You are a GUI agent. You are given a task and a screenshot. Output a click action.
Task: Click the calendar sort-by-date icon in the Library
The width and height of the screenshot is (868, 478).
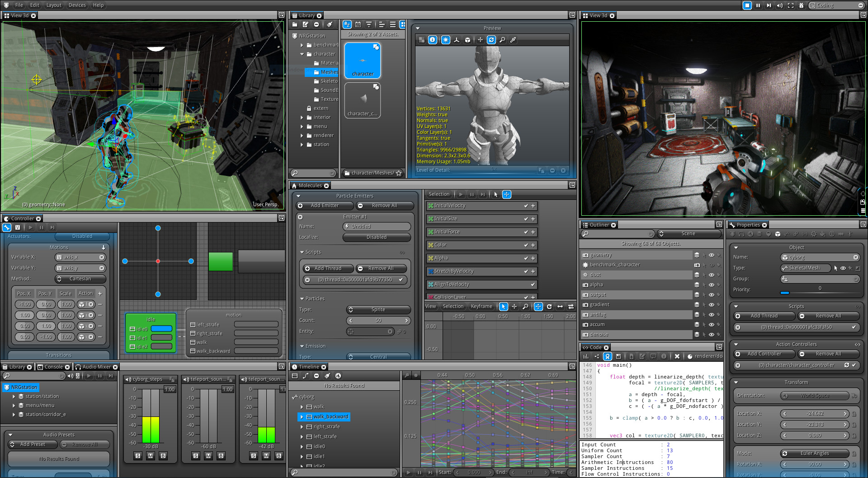(359, 25)
